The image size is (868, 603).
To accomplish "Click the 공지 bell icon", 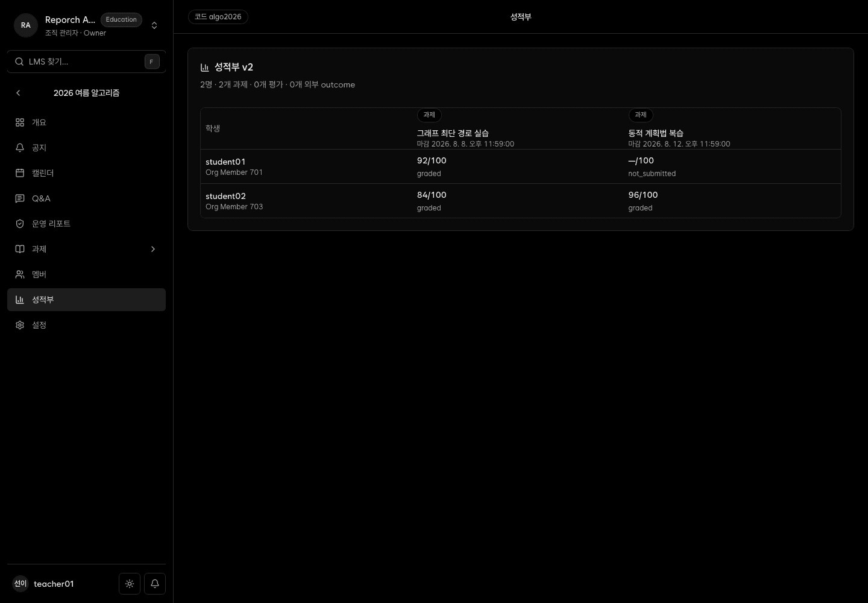I will point(20,148).
